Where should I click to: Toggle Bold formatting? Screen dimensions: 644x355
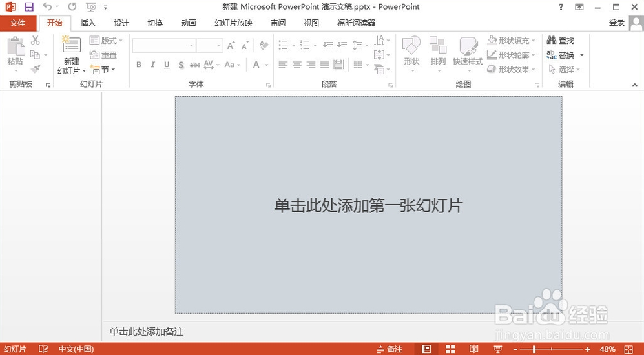coord(139,65)
